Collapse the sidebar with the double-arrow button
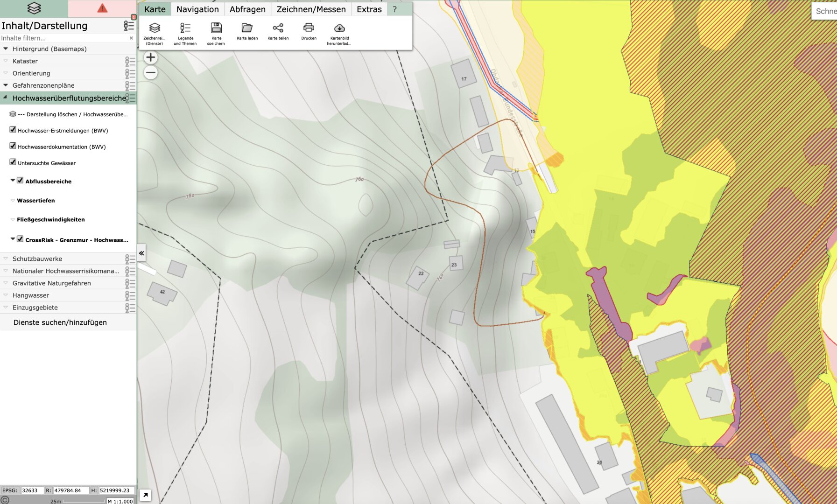The height and width of the screenshot is (504, 837). tap(141, 253)
